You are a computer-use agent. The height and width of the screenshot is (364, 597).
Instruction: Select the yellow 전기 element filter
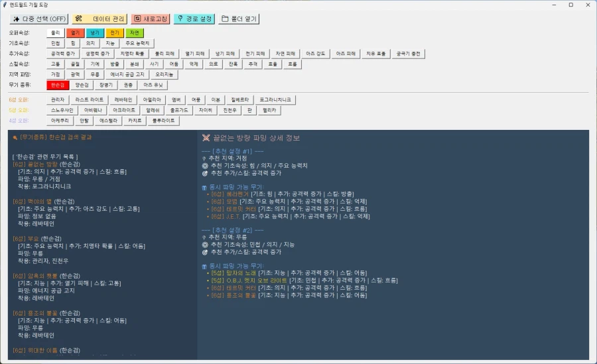coord(115,32)
